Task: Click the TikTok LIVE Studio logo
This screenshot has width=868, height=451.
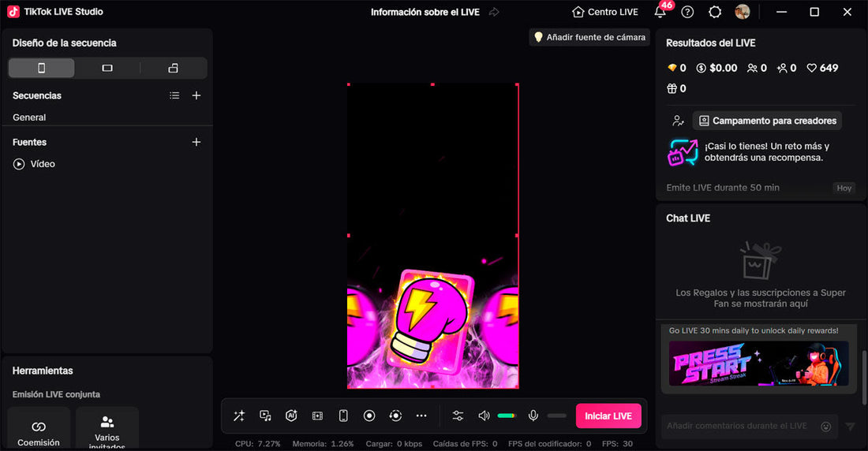Action: click(x=13, y=12)
